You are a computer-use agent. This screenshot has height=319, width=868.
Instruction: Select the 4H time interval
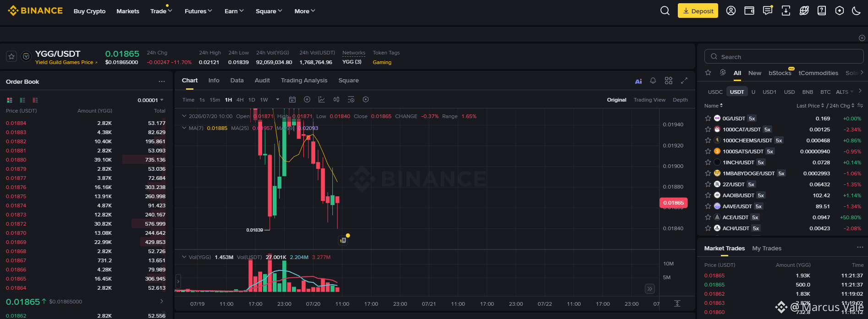coord(240,100)
